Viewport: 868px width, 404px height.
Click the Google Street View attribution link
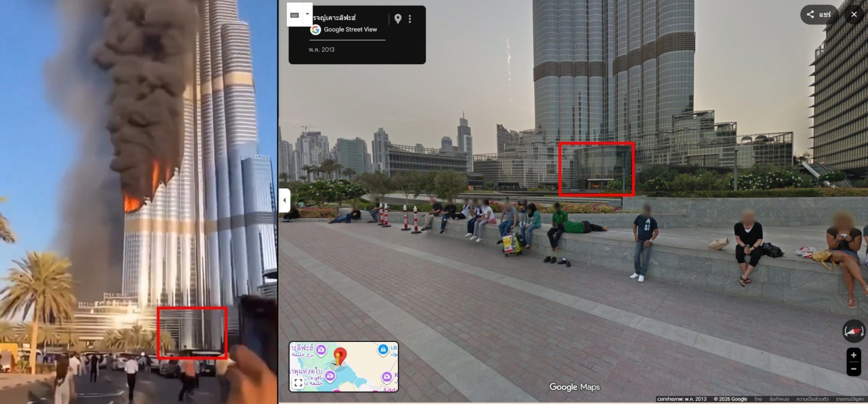tap(350, 29)
